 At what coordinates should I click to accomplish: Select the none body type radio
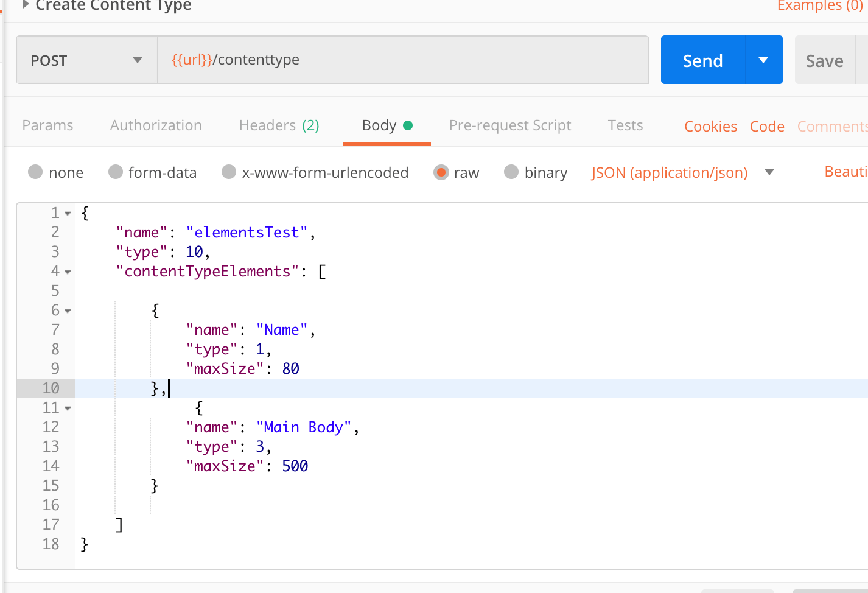36,172
